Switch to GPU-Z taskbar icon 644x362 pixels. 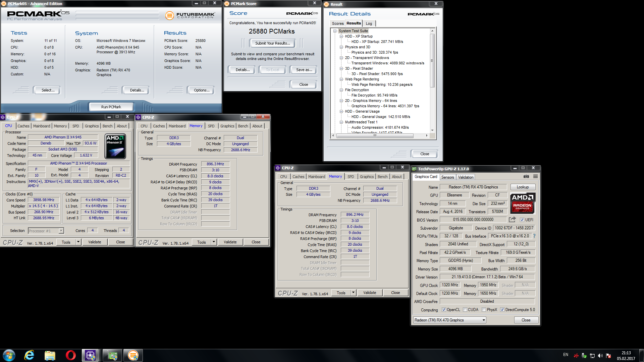pos(112,355)
